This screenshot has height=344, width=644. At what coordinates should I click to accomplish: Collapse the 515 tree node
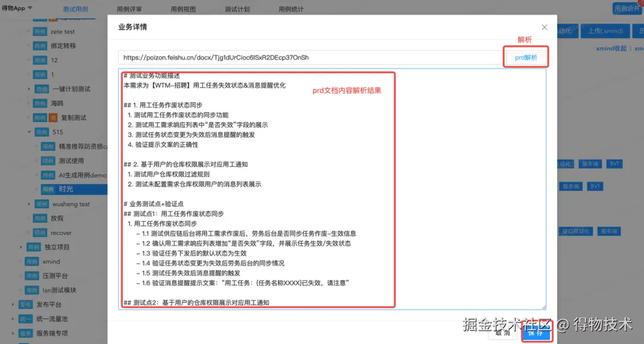[29, 132]
